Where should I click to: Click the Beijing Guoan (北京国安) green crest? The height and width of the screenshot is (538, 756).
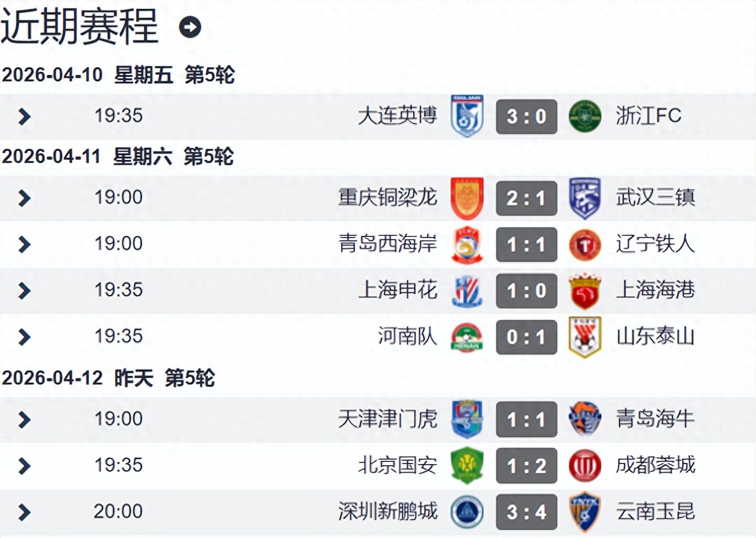[468, 466]
